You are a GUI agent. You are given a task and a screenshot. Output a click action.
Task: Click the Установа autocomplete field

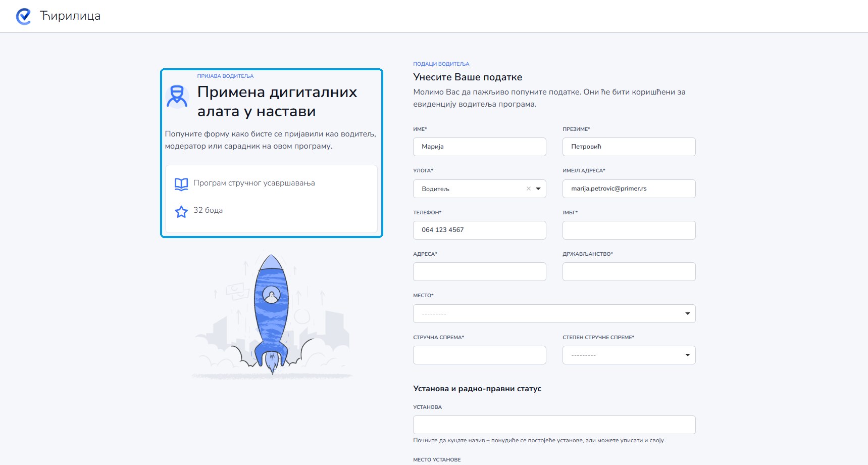click(x=554, y=425)
